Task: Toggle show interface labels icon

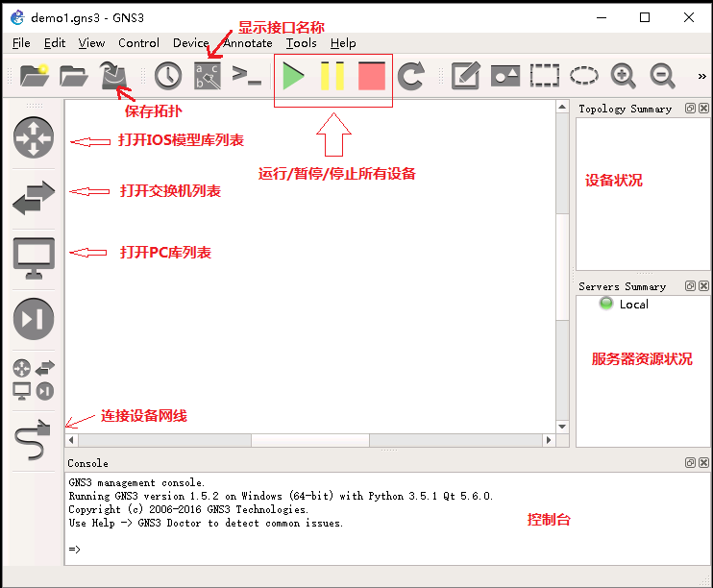Action: [208, 76]
